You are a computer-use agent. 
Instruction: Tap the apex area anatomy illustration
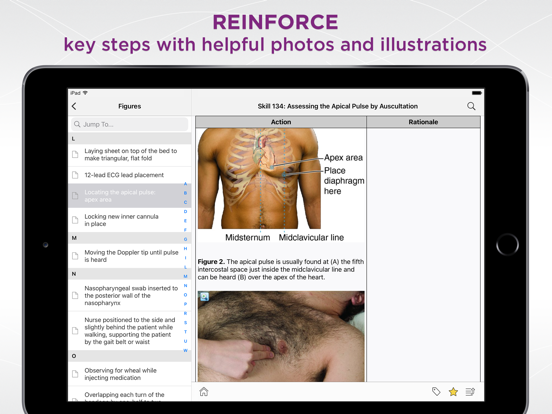tap(281, 185)
